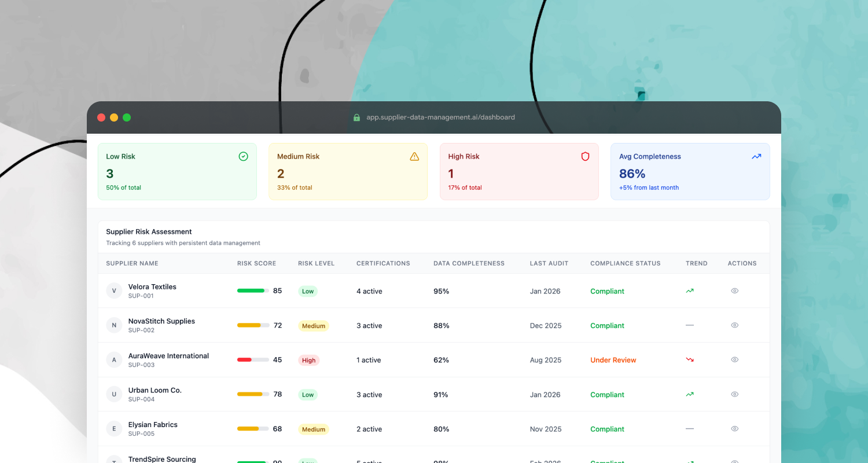Open the Medium Risk summary card

point(348,171)
